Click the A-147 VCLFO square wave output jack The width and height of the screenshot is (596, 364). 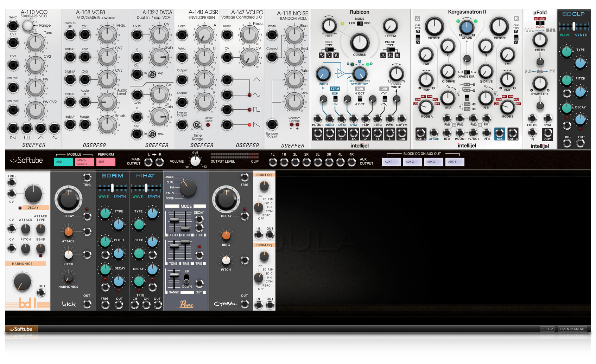point(227,110)
